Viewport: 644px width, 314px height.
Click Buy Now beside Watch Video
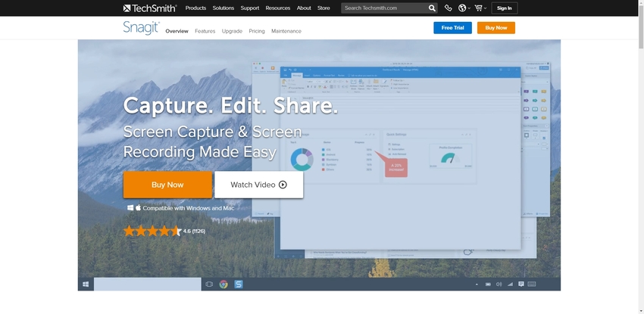[167, 185]
